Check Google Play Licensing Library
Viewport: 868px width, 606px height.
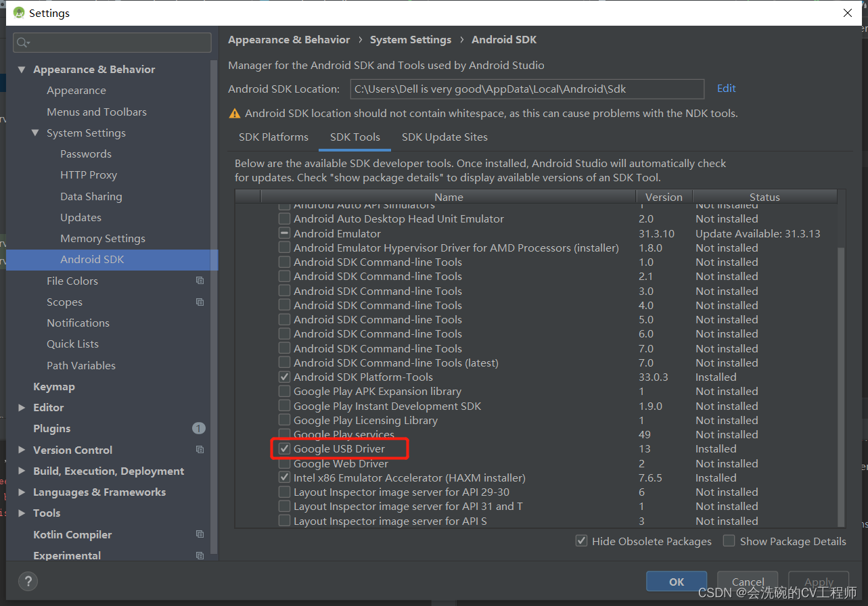pos(284,420)
